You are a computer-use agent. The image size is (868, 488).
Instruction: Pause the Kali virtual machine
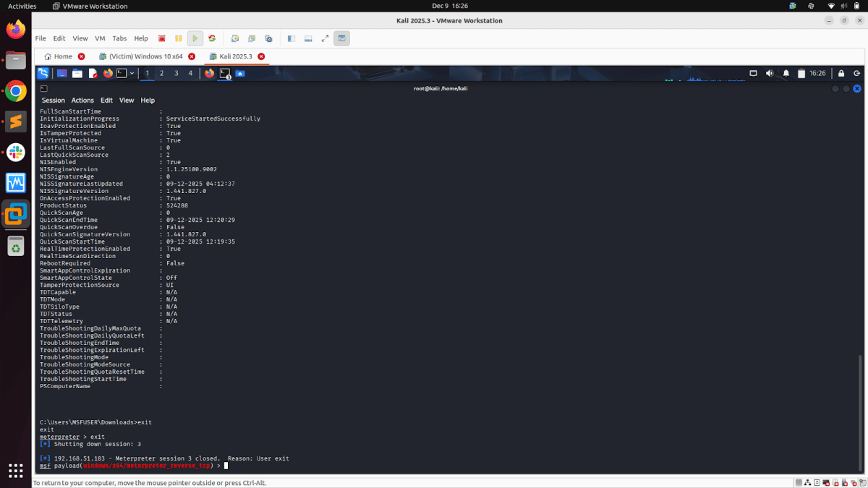pos(177,38)
